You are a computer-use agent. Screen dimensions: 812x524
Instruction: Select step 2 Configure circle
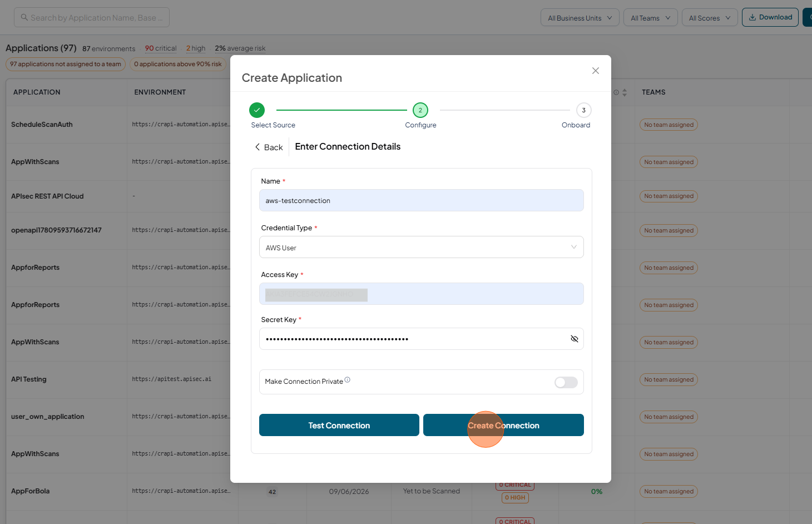[420, 110]
